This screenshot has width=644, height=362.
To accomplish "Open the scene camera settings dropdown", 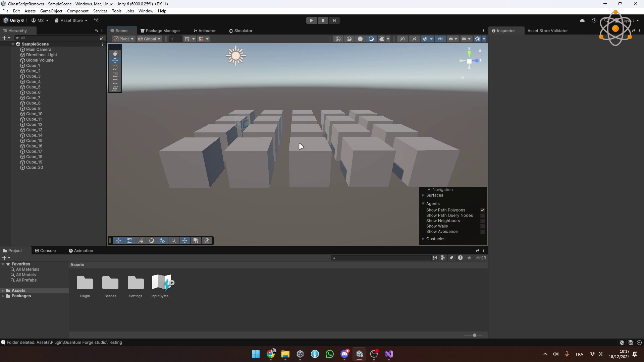I will click(467, 39).
